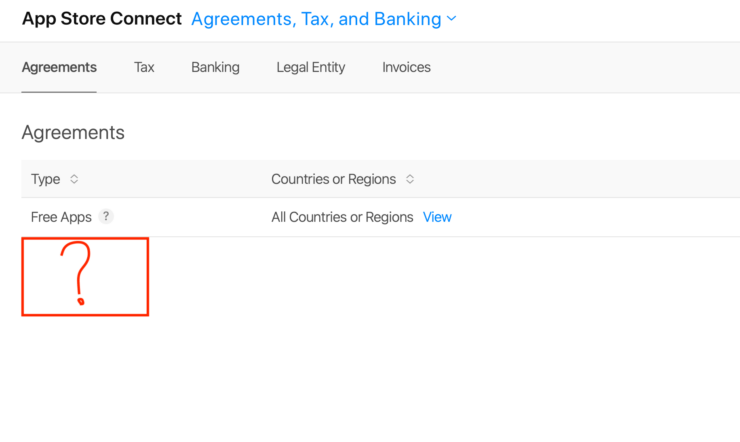Click the Agreements section heading
The image size is (740, 442).
(x=73, y=132)
